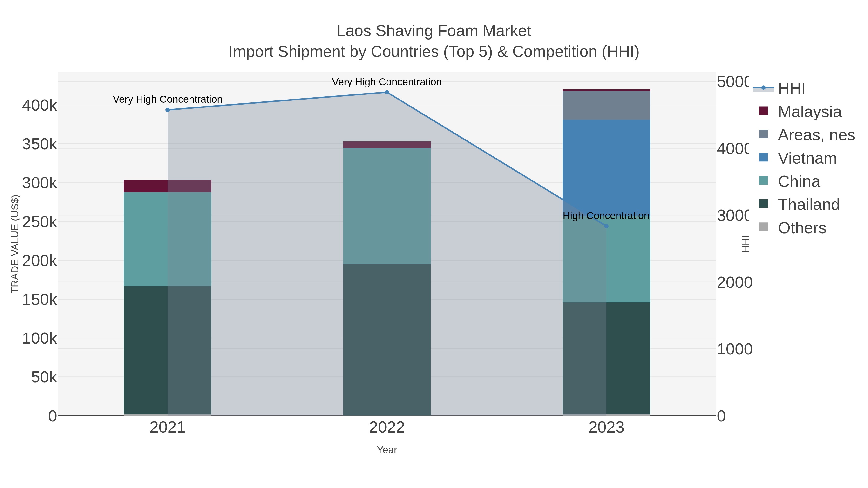Click the China teal legend swatch
Viewport: 868px width, 488px height.
(x=764, y=180)
